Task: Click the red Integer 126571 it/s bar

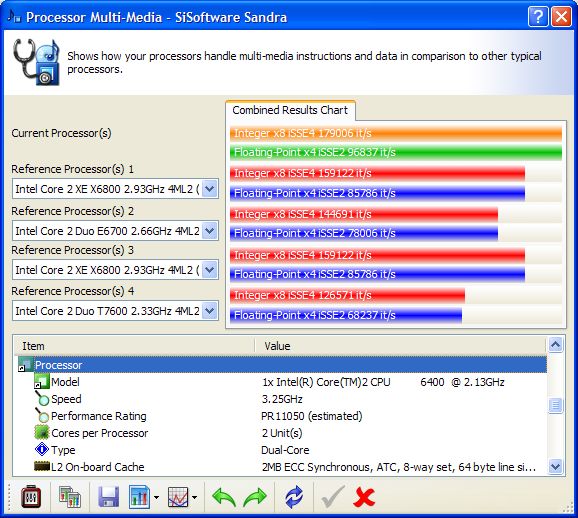Action: 347,295
